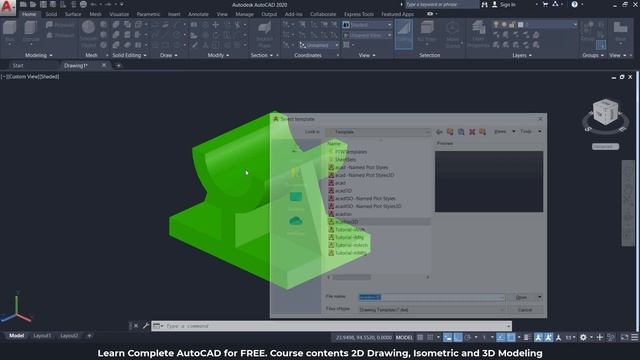
Task: Click the keyword search box in title bar
Action: coord(442,4)
